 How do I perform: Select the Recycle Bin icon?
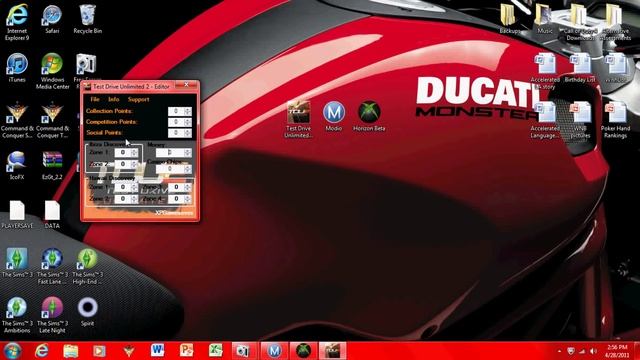(87, 19)
